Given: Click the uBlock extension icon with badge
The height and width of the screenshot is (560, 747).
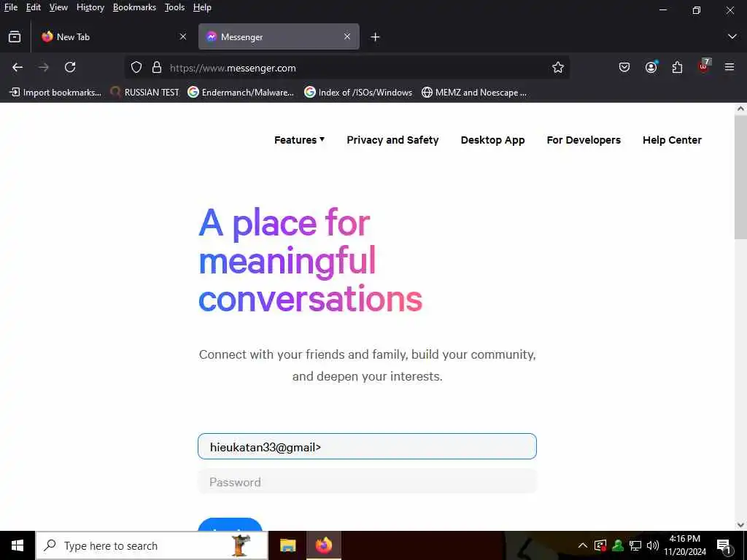Looking at the screenshot, I should tap(704, 66).
